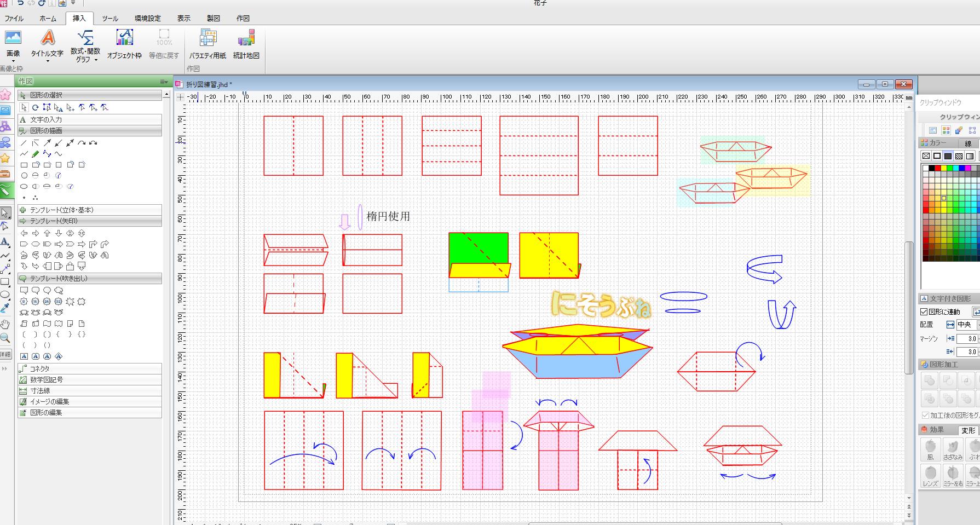Select the straight line drawing tool
The width and height of the screenshot is (980, 525).
(24, 143)
